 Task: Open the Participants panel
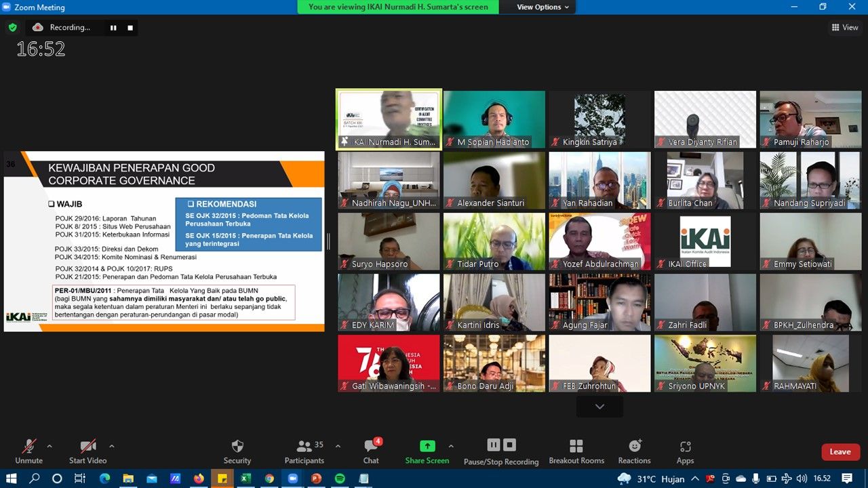click(304, 451)
